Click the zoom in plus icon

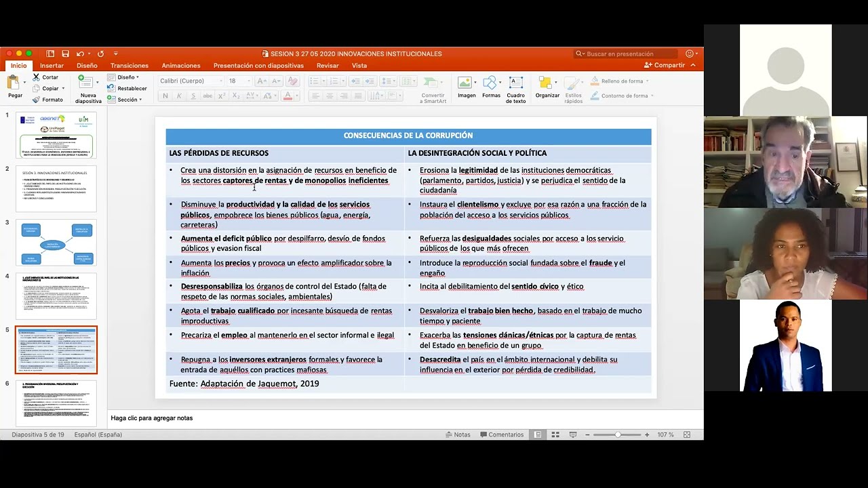[647, 434]
